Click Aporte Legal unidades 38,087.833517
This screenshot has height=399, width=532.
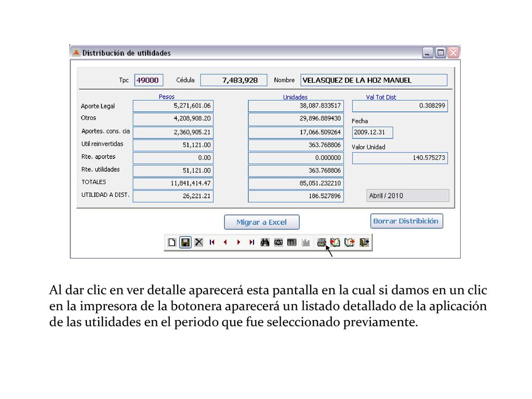296,106
